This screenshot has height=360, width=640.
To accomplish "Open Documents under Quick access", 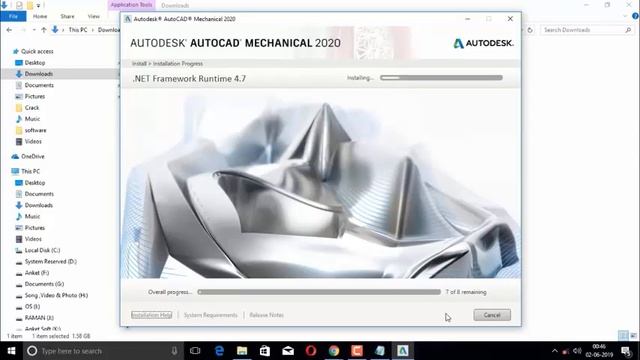I will [x=39, y=85].
